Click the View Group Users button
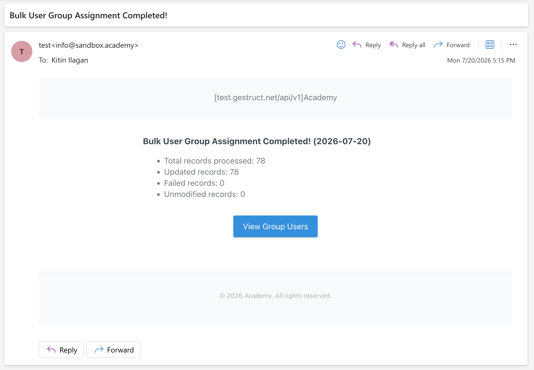 tap(275, 226)
